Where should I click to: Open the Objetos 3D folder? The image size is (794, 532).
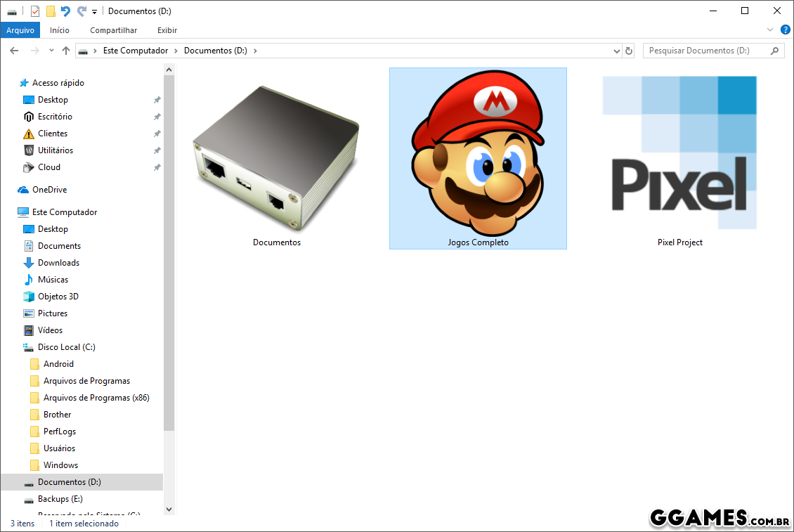[58, 297]
